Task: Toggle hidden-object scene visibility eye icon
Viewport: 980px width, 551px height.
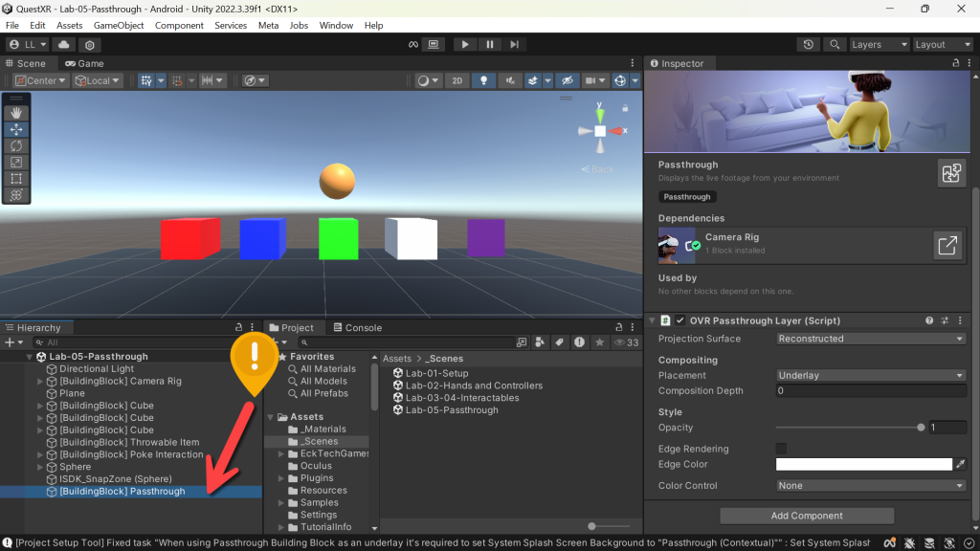Action: tap(568, 80)
